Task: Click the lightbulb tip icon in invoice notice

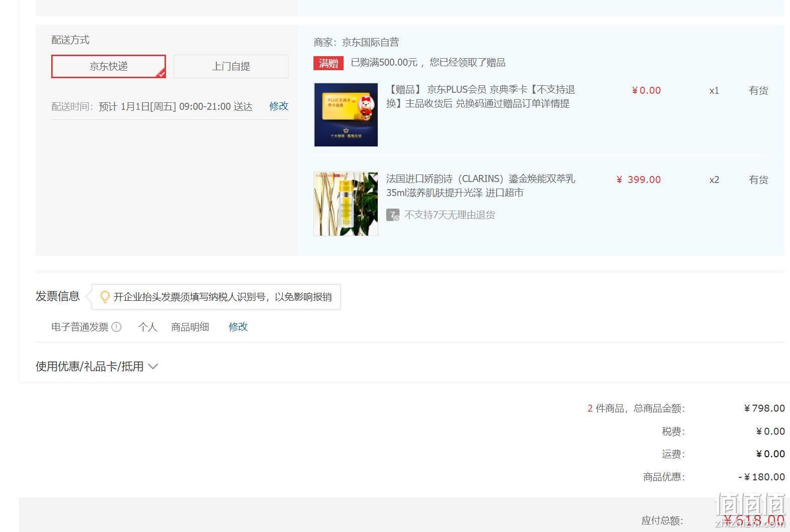Action: (105, 297)
